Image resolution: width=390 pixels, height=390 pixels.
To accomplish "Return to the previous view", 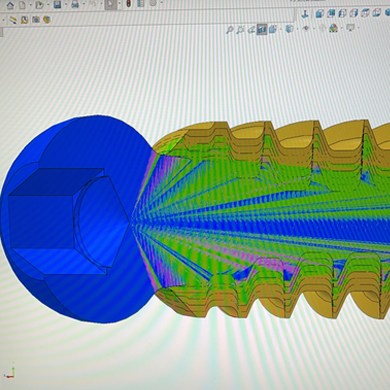I will point(252,30).
